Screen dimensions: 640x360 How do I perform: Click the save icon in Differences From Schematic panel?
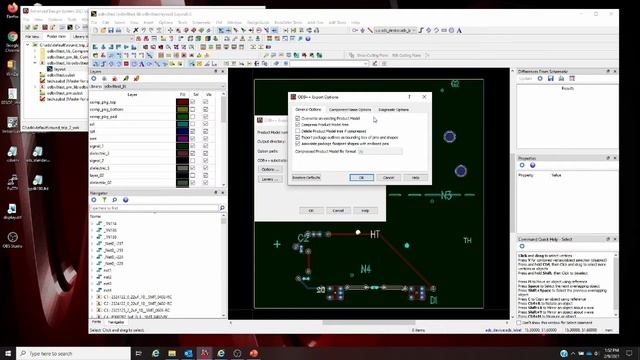point(551,78)
